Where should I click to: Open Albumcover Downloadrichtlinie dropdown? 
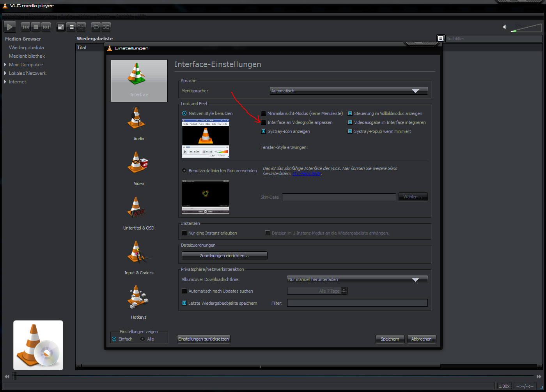tap(357, 279)
